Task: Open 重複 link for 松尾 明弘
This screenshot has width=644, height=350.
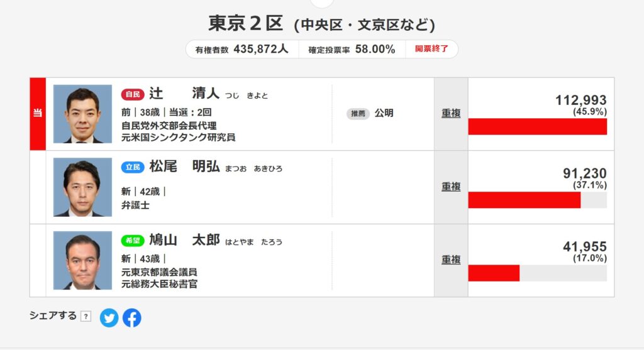Action: (x=450, y=187)
